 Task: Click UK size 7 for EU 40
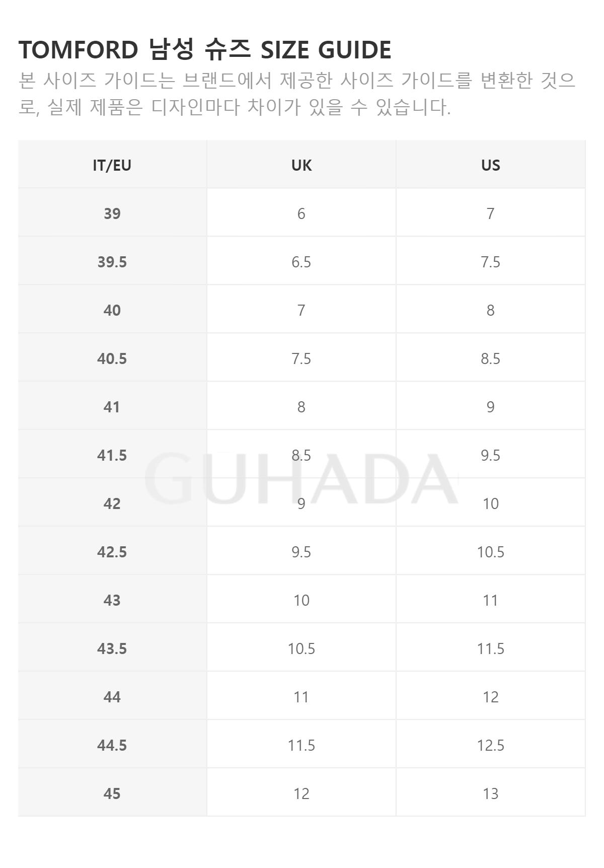[301, 310]
